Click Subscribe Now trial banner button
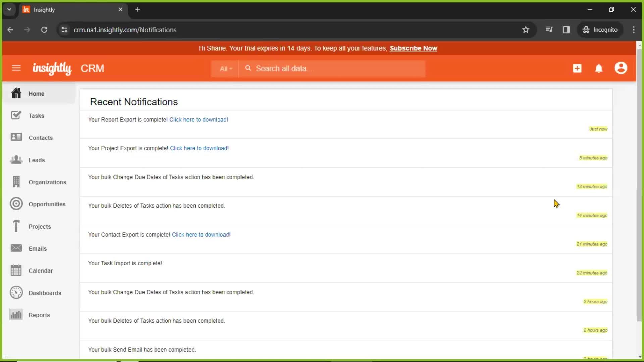The image size is (644, 362). click(414, 48)
